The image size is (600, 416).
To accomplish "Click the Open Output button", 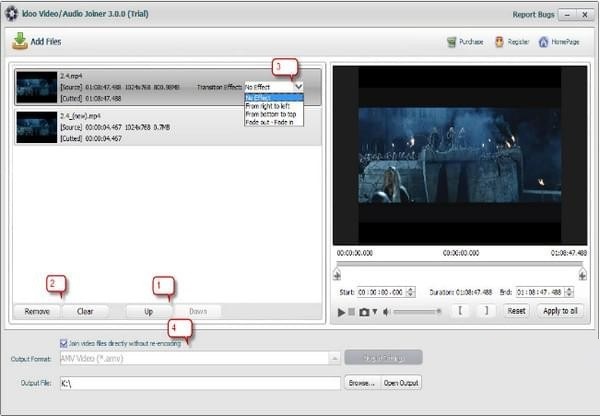I will [401, 383].
